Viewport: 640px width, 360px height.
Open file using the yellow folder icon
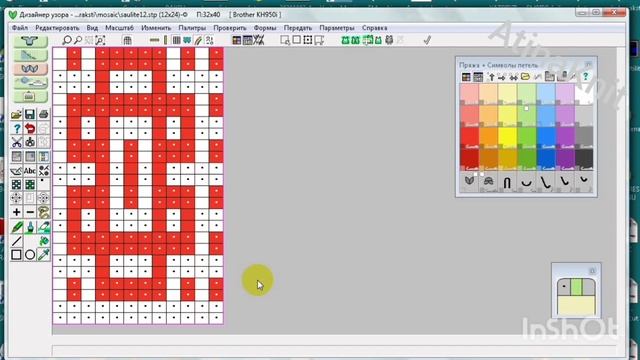coord(16,115)
